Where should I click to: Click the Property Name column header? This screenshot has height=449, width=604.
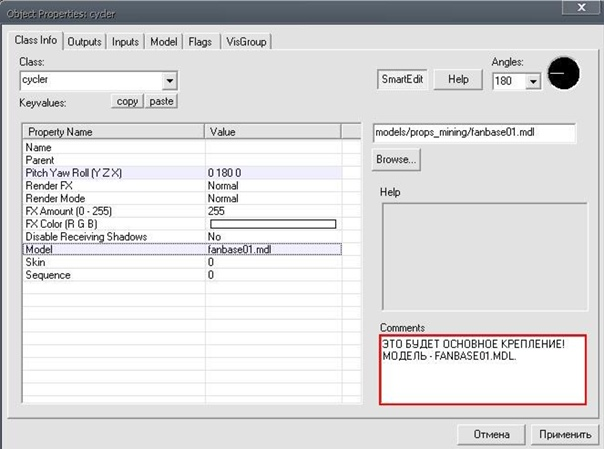click(x=114, y=132)
